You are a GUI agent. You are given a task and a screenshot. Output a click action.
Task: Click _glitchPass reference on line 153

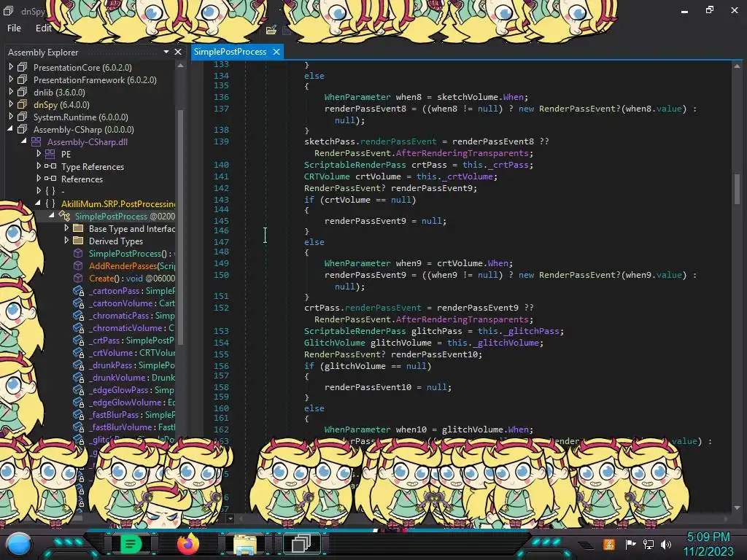coord(532,331)
